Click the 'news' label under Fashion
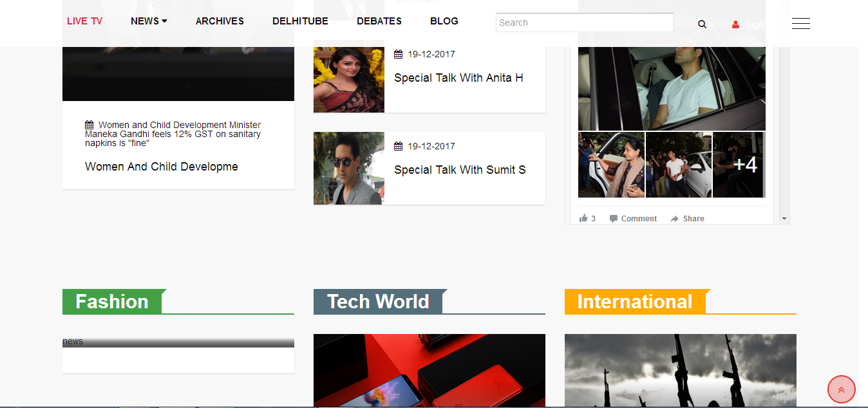The width and height of the screenshot is (868, 408). pos(73,341)
